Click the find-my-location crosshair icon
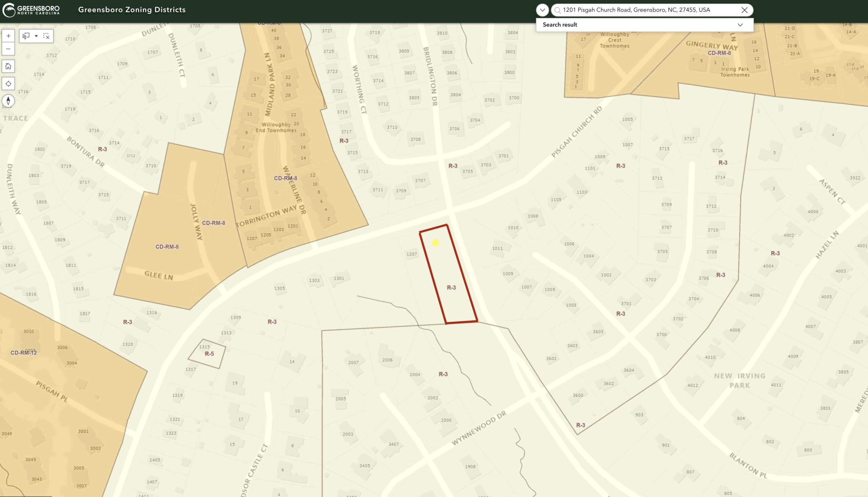 [8, 83]
